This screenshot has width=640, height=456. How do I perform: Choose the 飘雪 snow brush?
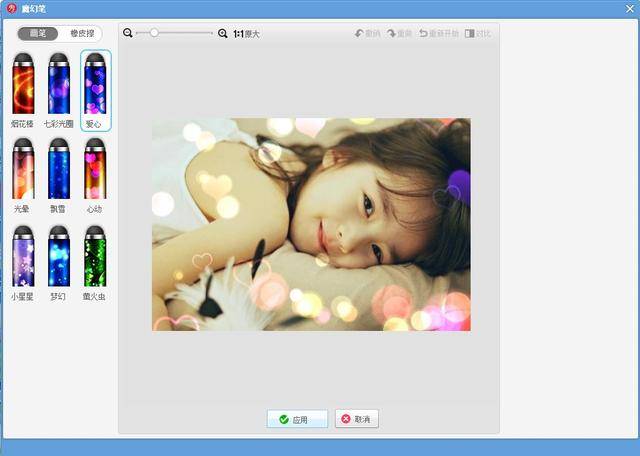(59, 172)
